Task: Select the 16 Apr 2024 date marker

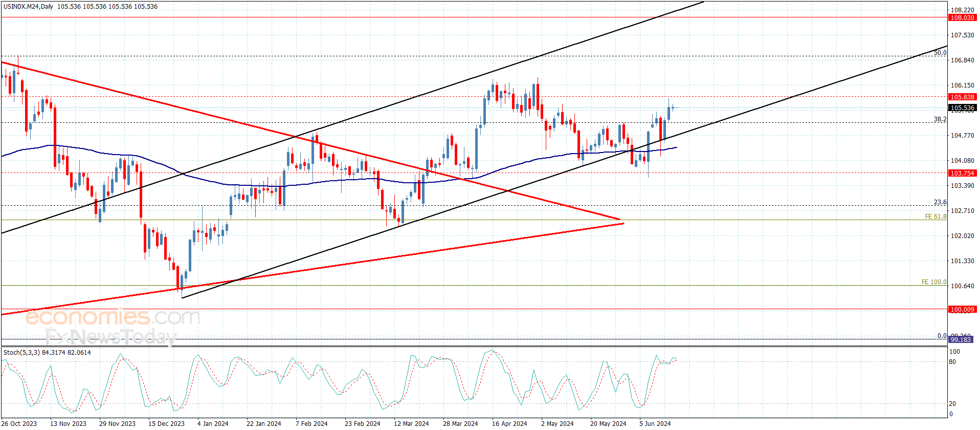Action: [509, 423]
